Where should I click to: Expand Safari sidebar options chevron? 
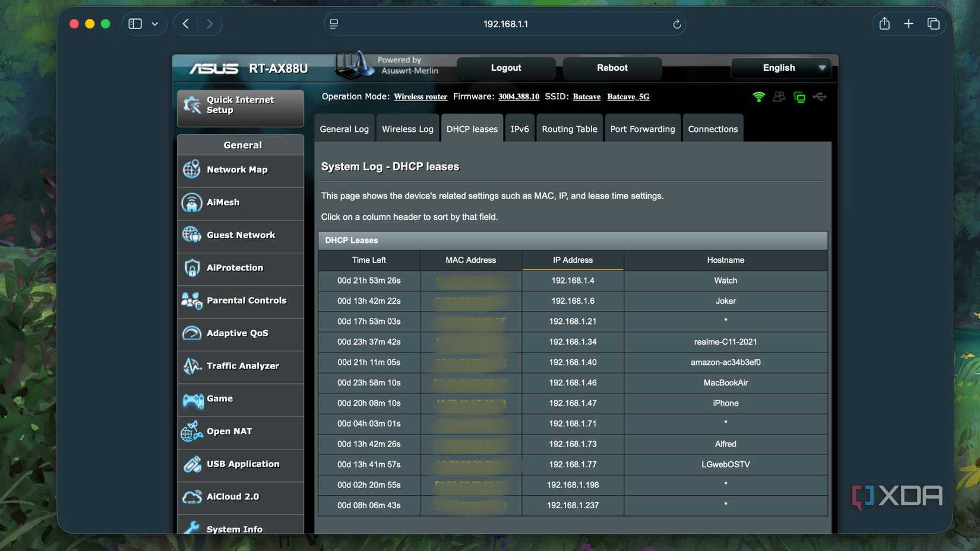click(155, 24)
